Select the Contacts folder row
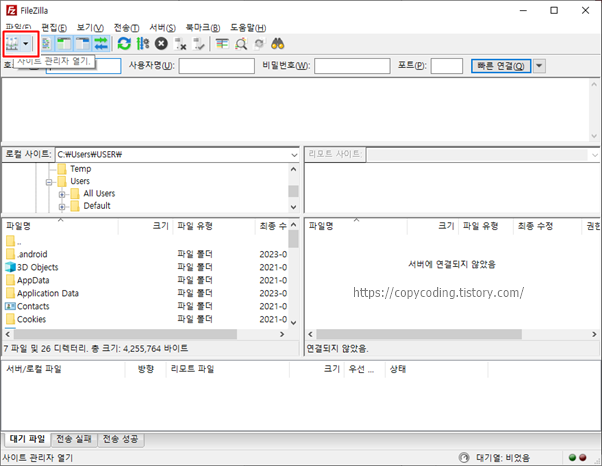This screenshot has width=602, height=466. click(x=146, y=307)
